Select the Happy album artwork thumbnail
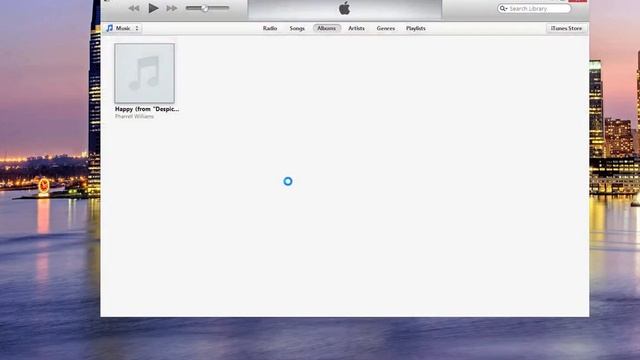 point(144,73)
